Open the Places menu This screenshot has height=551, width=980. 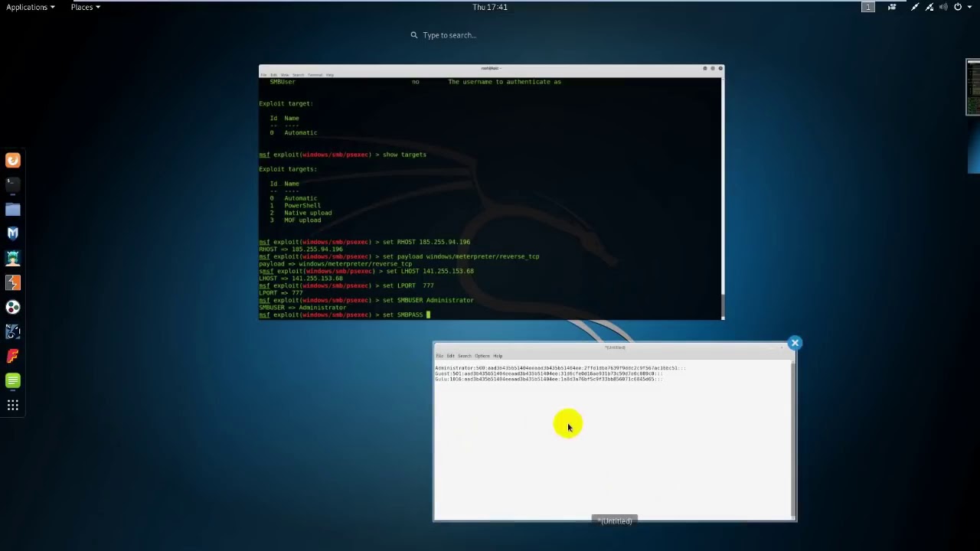(x=86, y=7)
